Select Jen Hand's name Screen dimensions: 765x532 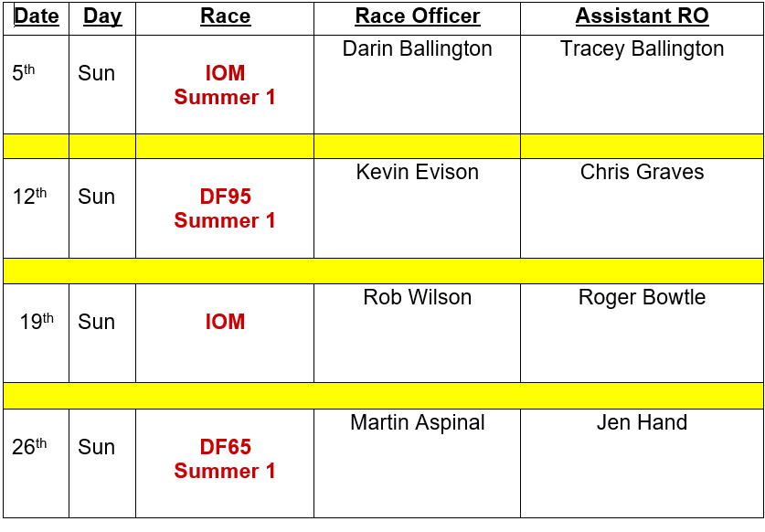tap(642, 422)
